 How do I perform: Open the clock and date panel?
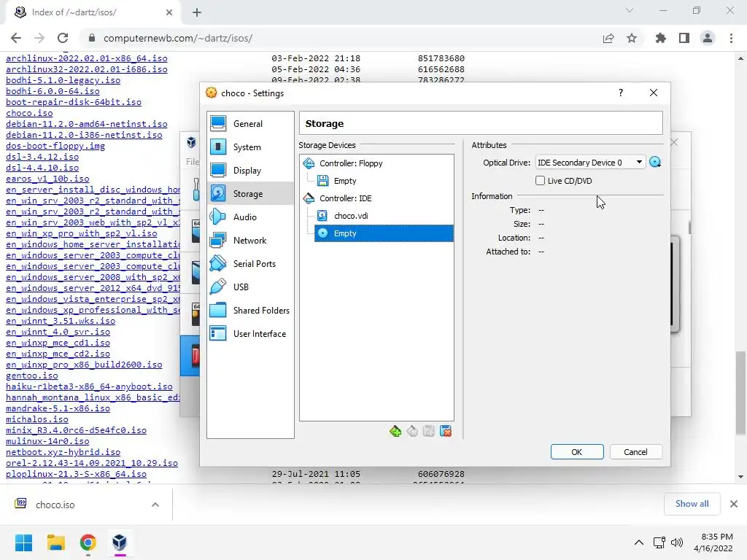click(713, 542)
